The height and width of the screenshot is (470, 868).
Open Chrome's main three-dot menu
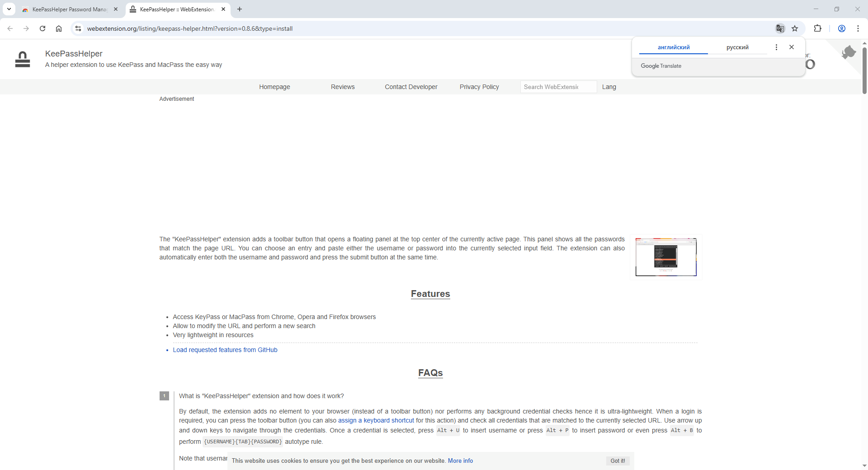(x=858, y=28)
